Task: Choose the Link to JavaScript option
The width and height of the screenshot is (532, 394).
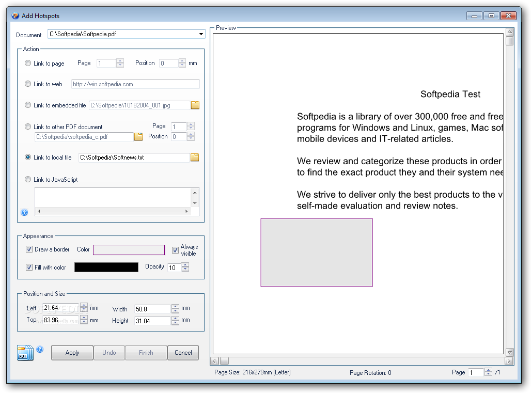Action: pyautogui.click(x=28, y=179)
